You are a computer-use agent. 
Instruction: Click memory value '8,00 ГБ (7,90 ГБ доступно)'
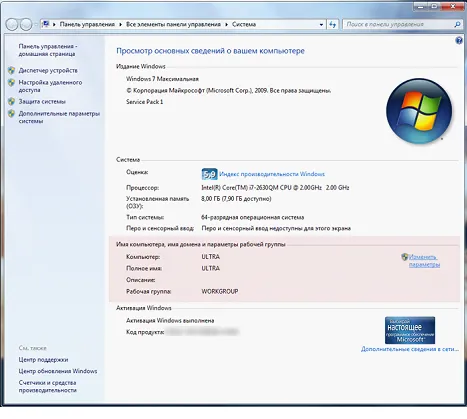(x=236, y=199)
